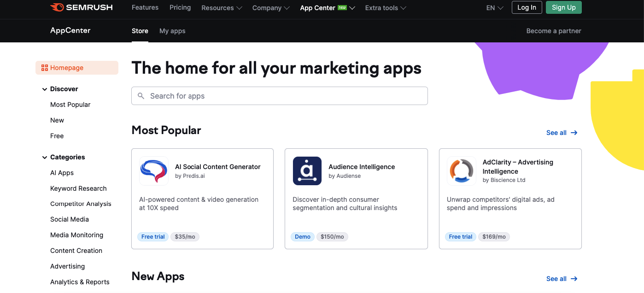
Task: Click See all for Most Popular
Action: click(x=562, y=133)
